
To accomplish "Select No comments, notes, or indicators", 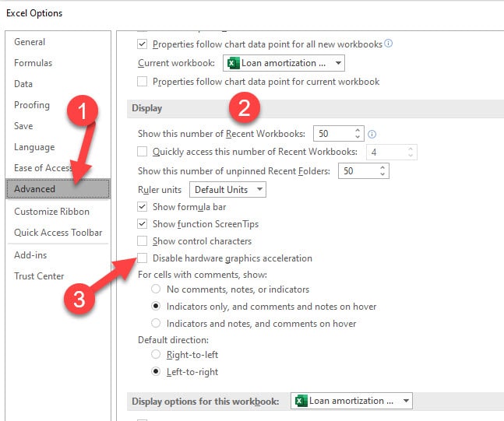I will (x=156, y=289).
